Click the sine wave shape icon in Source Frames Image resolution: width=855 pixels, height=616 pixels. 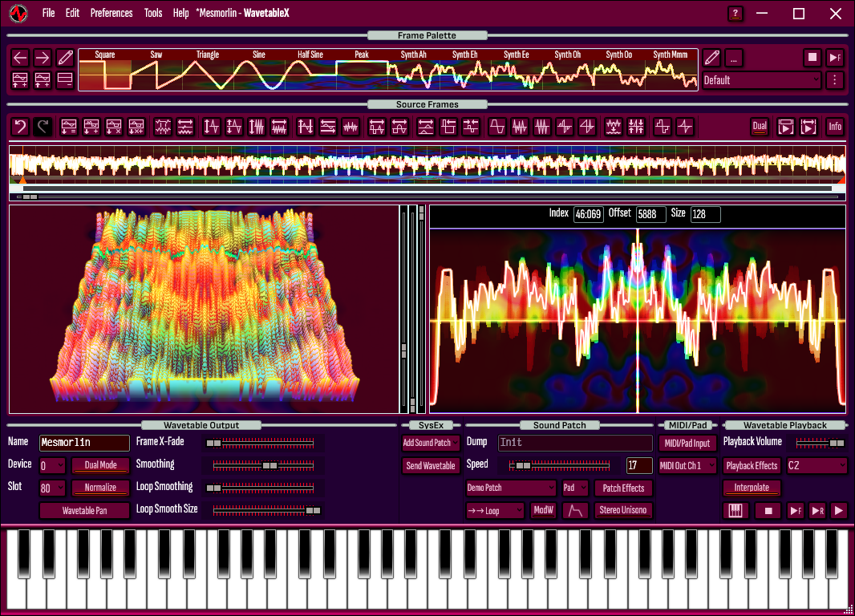496,127
